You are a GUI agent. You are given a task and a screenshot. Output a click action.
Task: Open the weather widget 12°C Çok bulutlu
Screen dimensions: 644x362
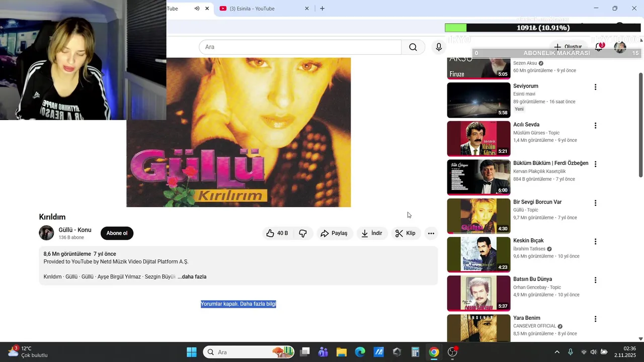(28, 351)
